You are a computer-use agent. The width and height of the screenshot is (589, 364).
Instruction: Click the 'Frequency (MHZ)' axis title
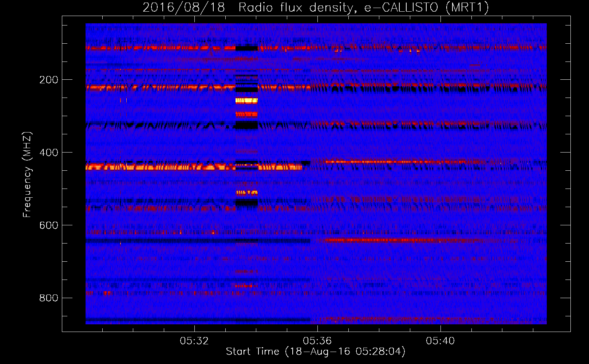point(27,174)
